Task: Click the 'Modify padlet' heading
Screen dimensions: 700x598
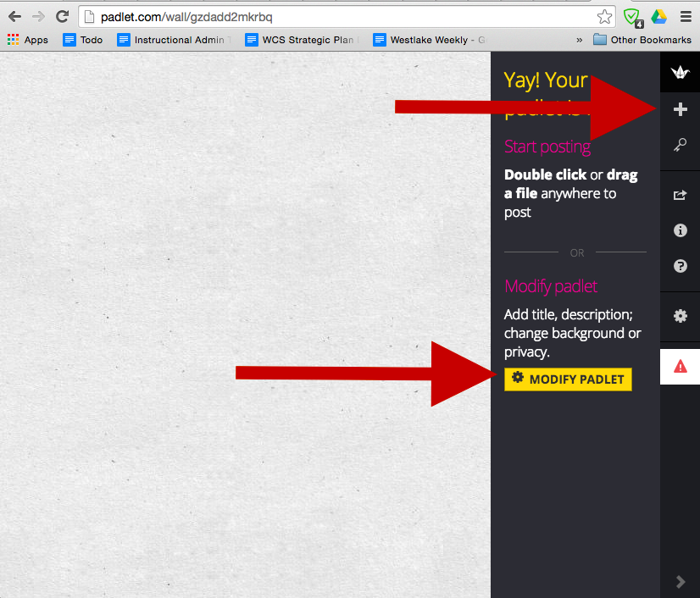Action: 551,286
